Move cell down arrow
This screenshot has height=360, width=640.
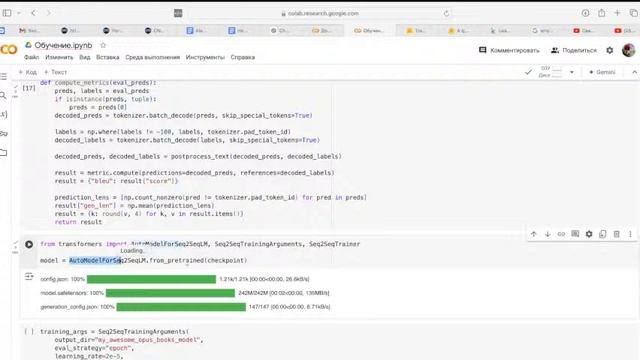click(547, 234)
